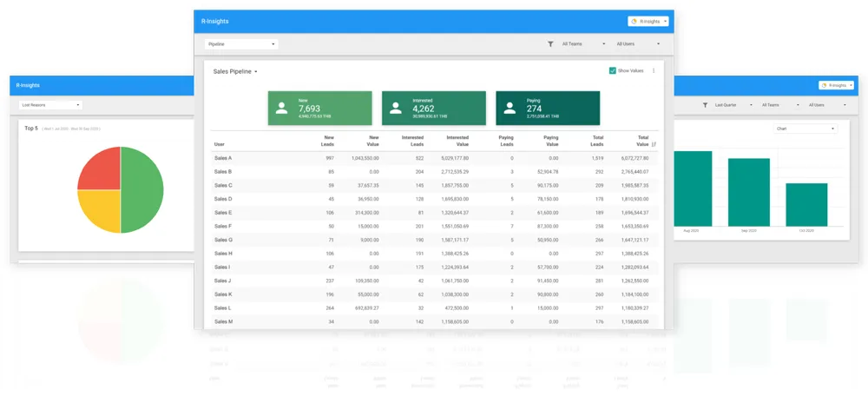Click total value 1,158,605.00 for Sales M
This screenshot has width=868, height=403.
pos(635,321)
